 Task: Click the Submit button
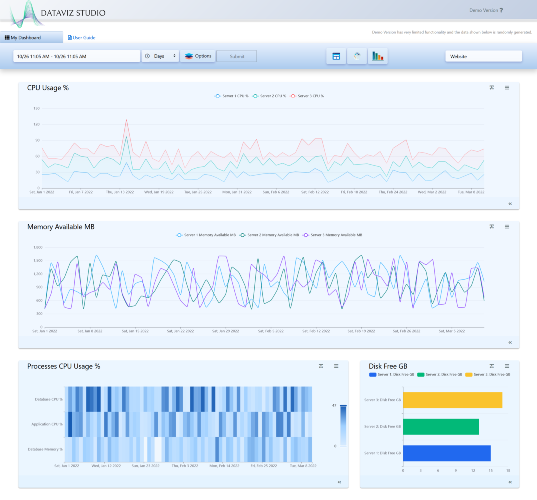pyautogui.click(x=237, y=56)
